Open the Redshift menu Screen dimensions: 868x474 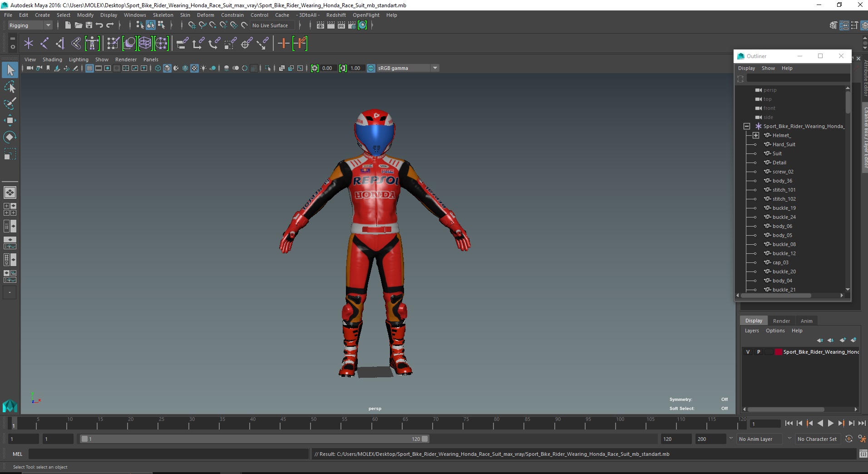coord(336,15)
